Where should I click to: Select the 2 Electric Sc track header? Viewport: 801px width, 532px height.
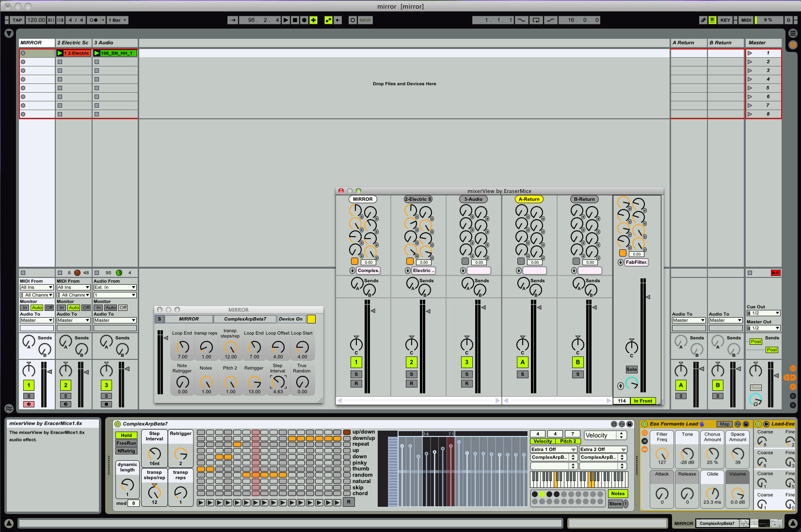click(x=73, y=43)
